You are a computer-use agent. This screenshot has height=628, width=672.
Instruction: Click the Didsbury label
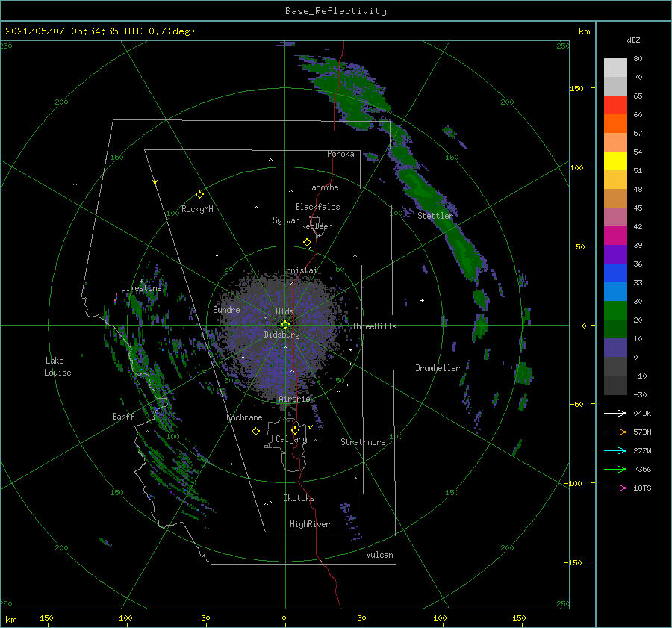[x=282, y=335]
